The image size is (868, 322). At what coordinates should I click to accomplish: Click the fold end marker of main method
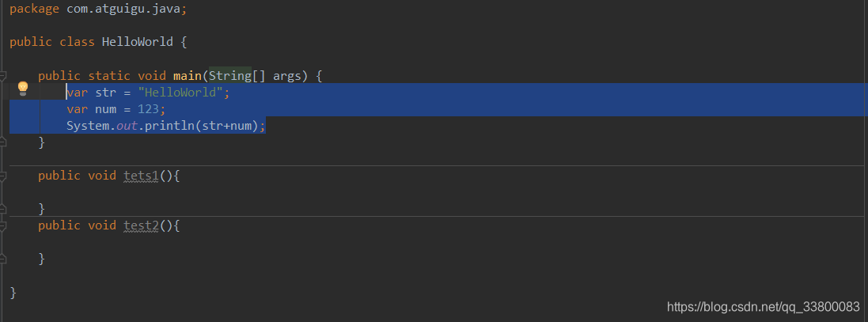(3, 143)
